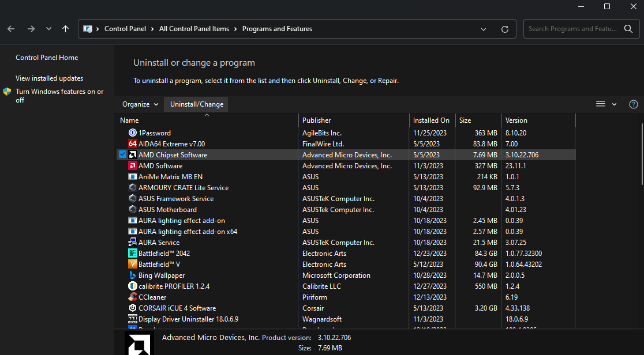Click the CORSAIR iCUE 4 icon

click(x=133, y=308)
